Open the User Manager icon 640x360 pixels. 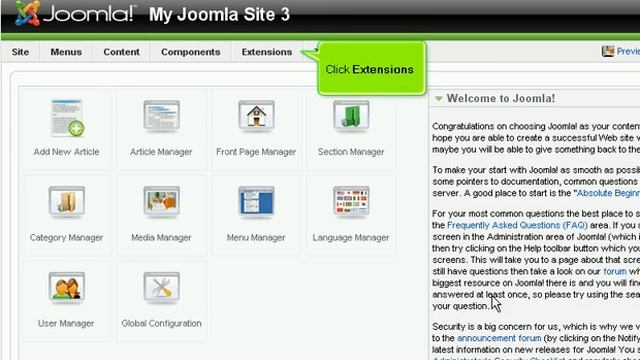67,287
